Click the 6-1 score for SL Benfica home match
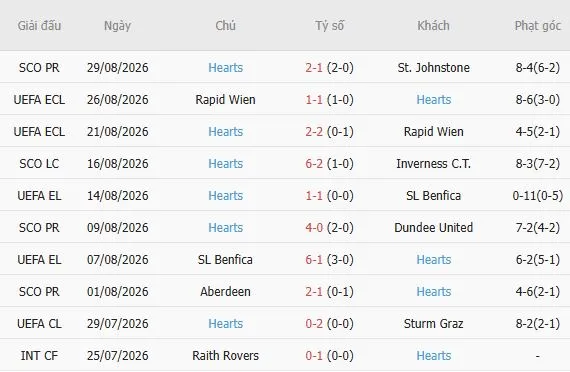 point(314,260)
